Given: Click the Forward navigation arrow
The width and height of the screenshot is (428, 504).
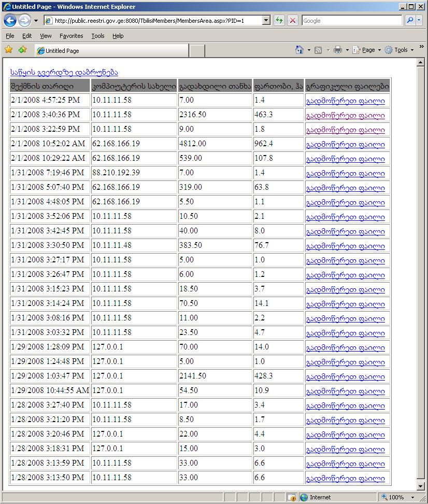Looking at the screenshot, I should point(24,21).
